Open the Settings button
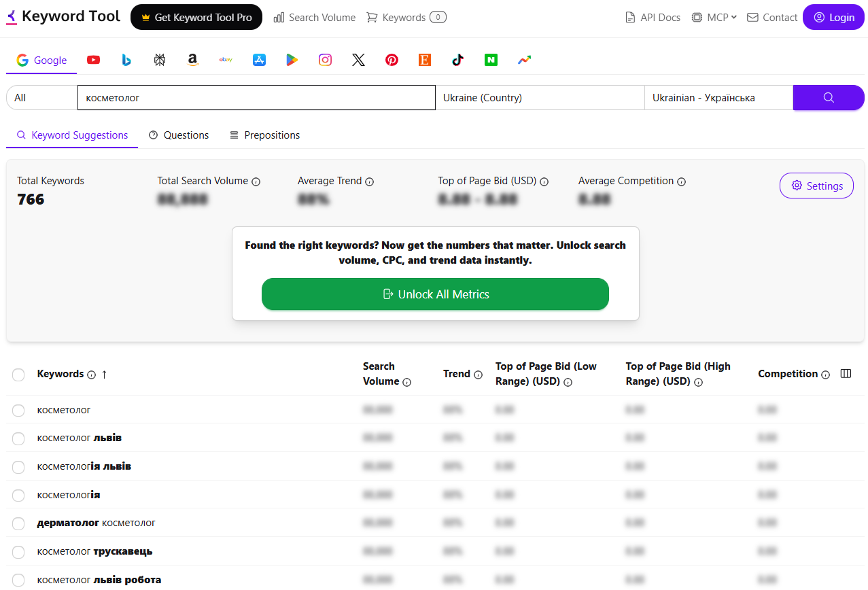The image size is (868, 590). point(816,186)
